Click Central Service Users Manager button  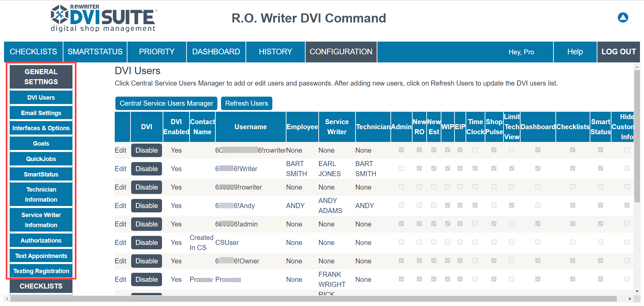click(x=166, y=103)
